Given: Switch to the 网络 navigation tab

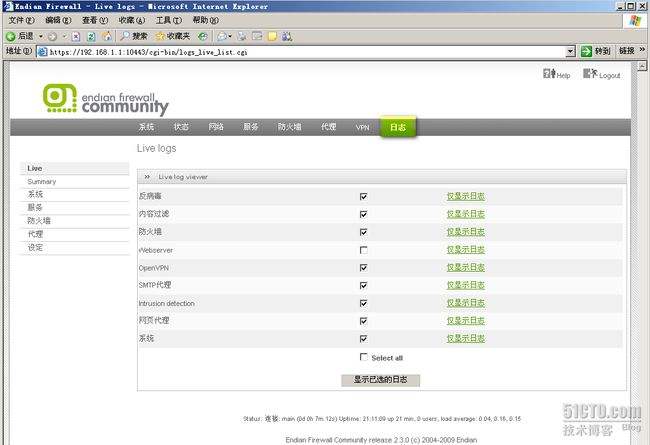Looking at the screenshot, I should pos(216,127).
